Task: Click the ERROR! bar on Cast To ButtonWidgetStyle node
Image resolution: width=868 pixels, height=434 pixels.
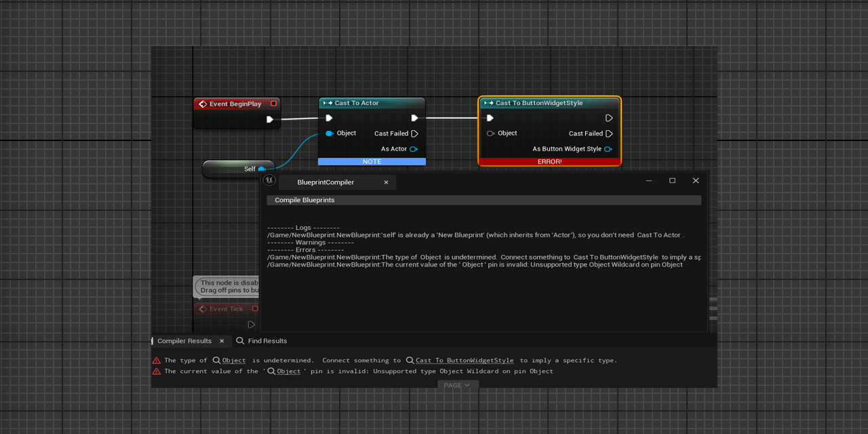Action: 549,161
